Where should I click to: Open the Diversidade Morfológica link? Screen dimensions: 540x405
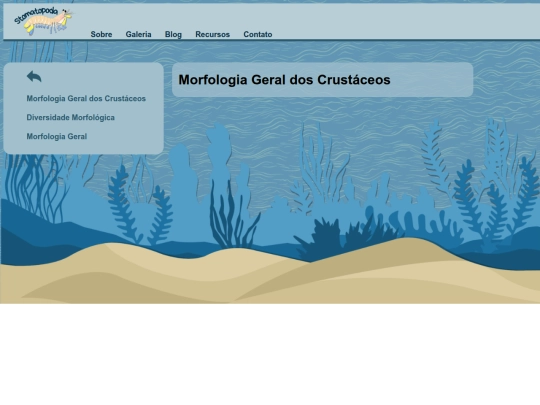[71, 117]
